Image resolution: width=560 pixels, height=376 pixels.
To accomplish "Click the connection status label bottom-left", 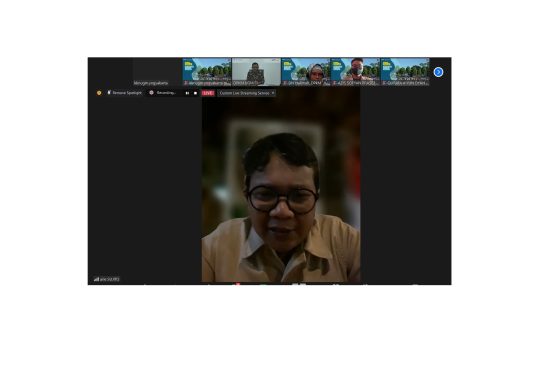I will coord(110,279).
